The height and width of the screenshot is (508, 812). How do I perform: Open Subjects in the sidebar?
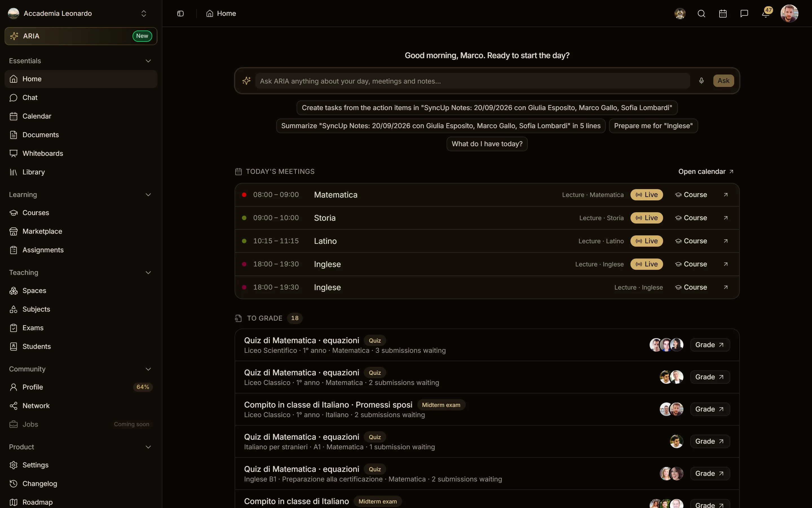pyautogui.click(x=81, y=309)
